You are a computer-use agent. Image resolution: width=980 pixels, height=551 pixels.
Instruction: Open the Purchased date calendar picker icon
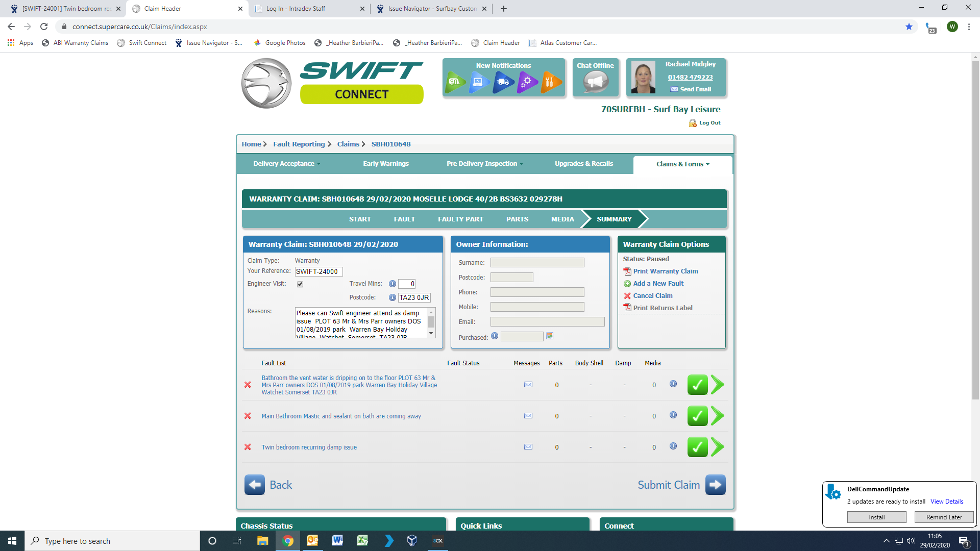[550, 336]
